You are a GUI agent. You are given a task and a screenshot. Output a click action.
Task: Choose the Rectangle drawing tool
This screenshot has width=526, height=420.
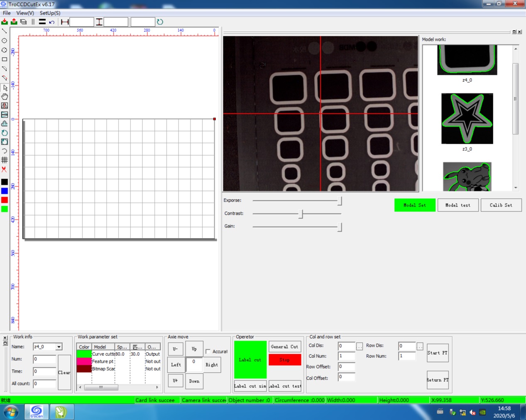tap(5, 58)
